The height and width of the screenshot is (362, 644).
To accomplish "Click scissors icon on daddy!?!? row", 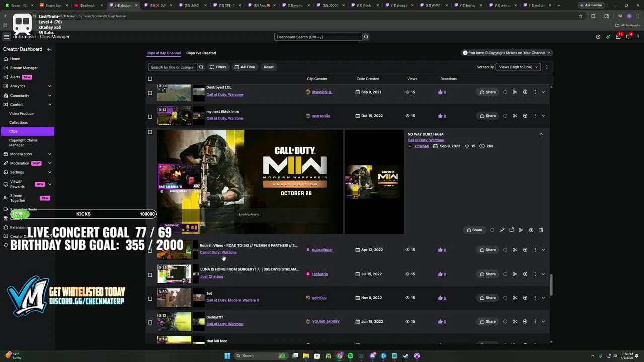I will [515, 321].
